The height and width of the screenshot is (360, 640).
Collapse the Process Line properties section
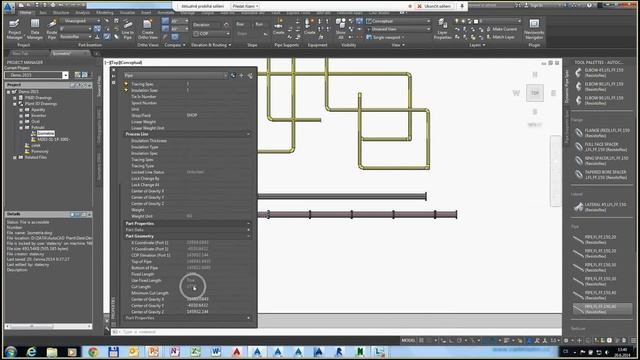(x=248, y=134)
